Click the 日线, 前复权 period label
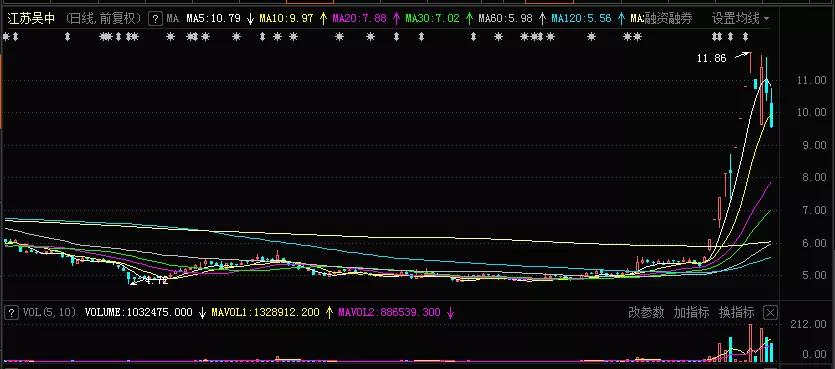The image size is (835, 369). tap(104, 19)
